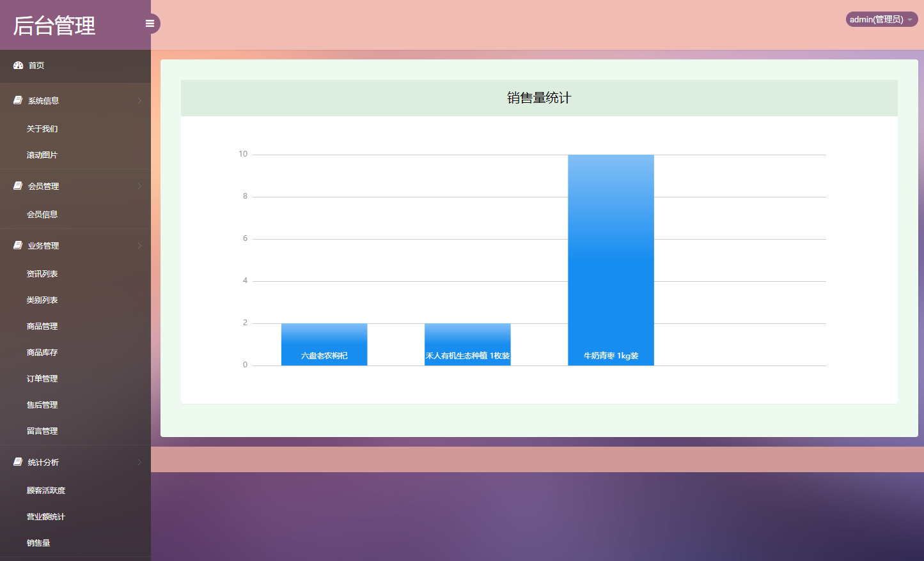This screenshot has height=561, width=924.
Task: Click the y-axis label 2
Action: tap(245, 323)
